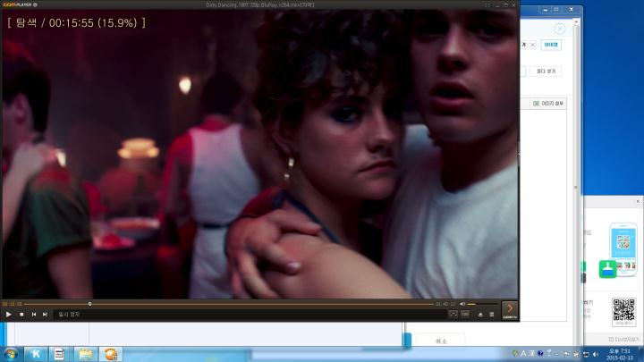
Task: Click the small X tag remove button
Action: tap(533, 45)
